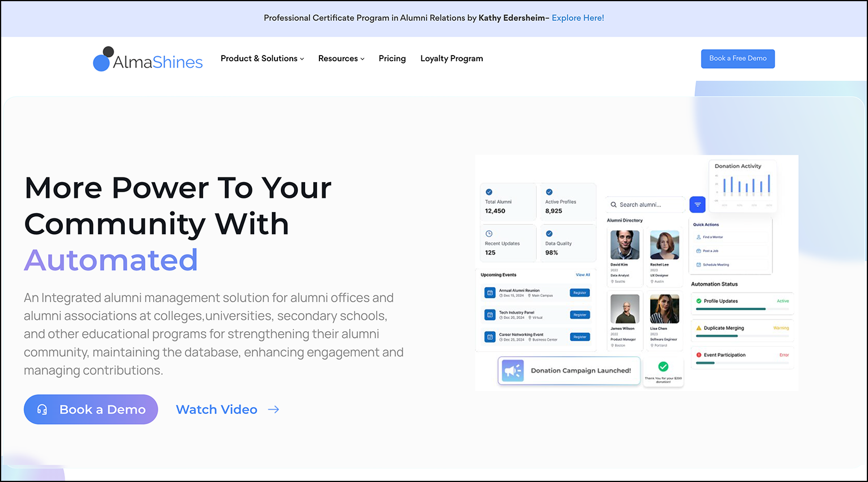Open the Pricing menu item
Image resolution: width=868 pixels, height=482 pixels.
pos(392,58)
